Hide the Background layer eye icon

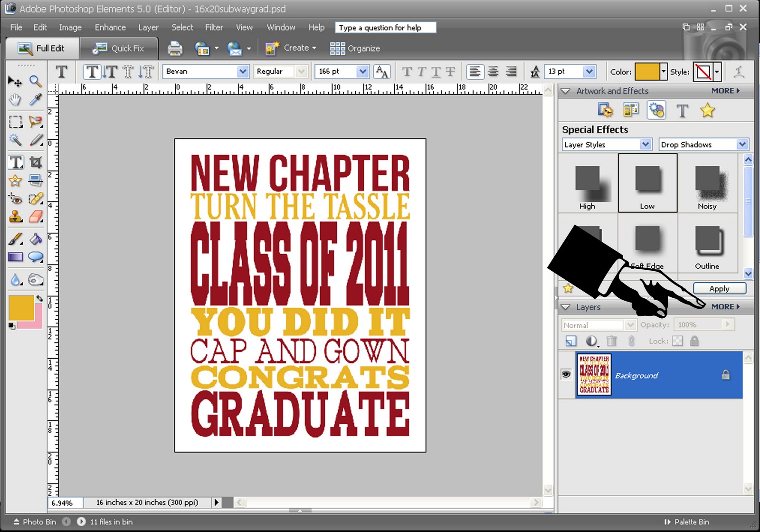(x=566, y=375)
